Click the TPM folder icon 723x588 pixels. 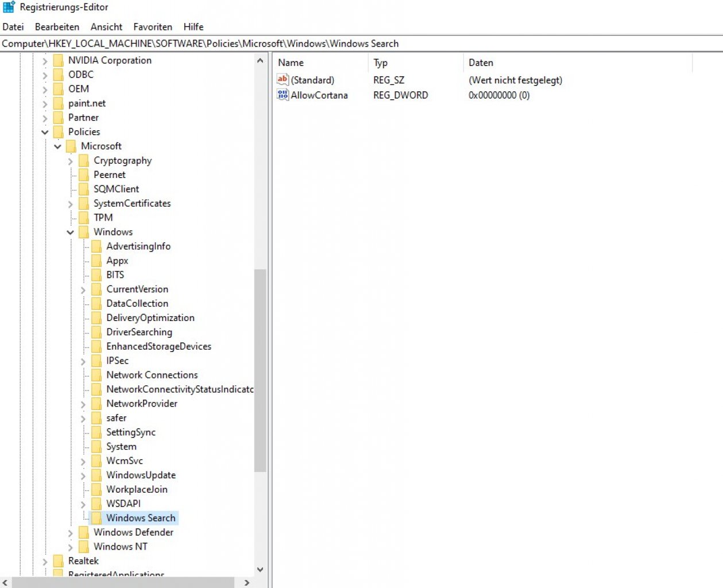pos(84,218)
